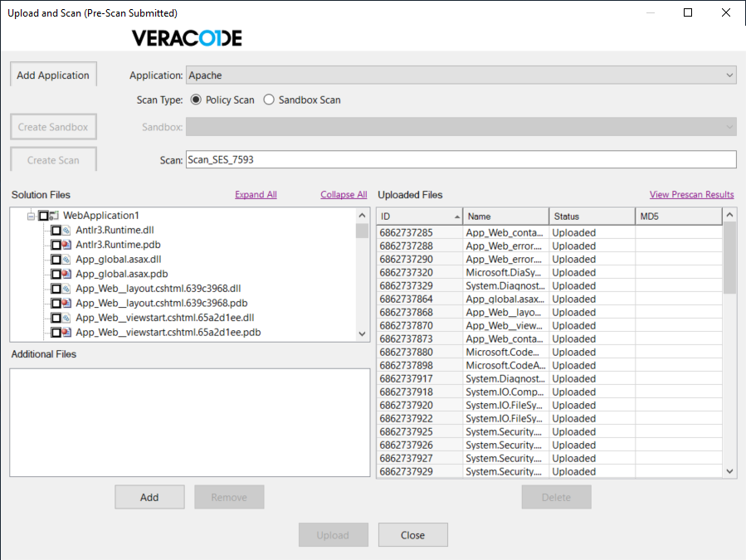Click the file icon beside App_global.asax.dll
This screenshot has height=560, width=746.
tap(66, 259)
